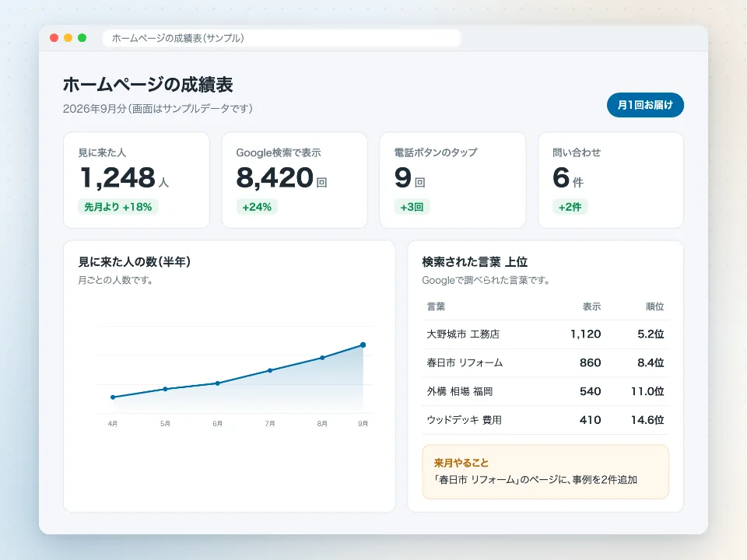This screenshot has width=747, height=560.
Task: Click the +3回 badge
Action: pos(412,207)
